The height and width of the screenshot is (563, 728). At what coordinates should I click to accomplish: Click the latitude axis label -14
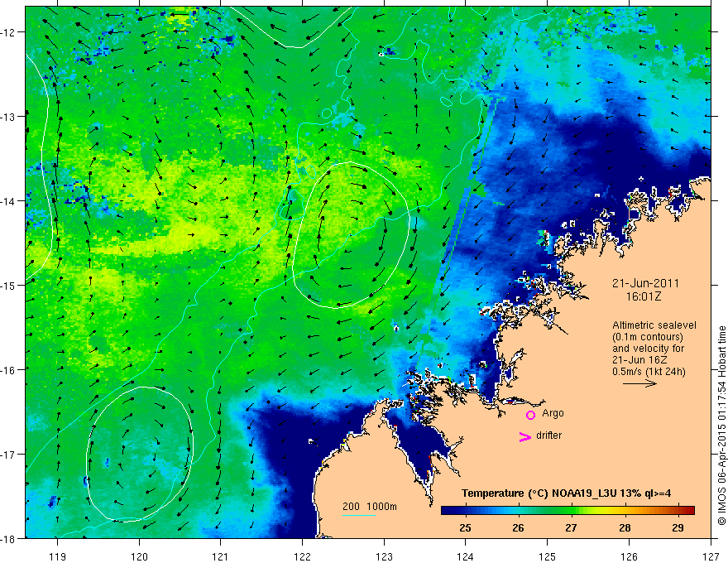click(x=9, y=201)
